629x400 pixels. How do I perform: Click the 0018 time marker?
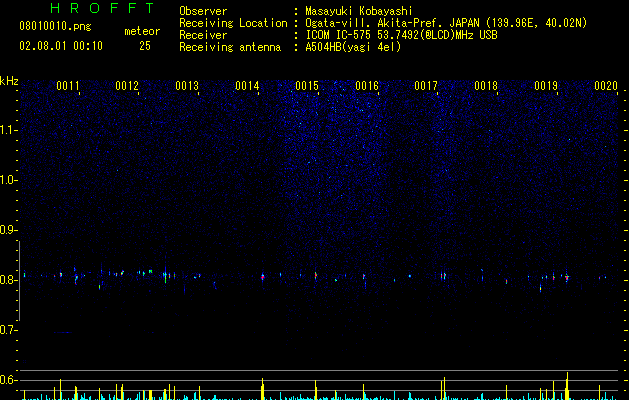(x=486, y=86)
